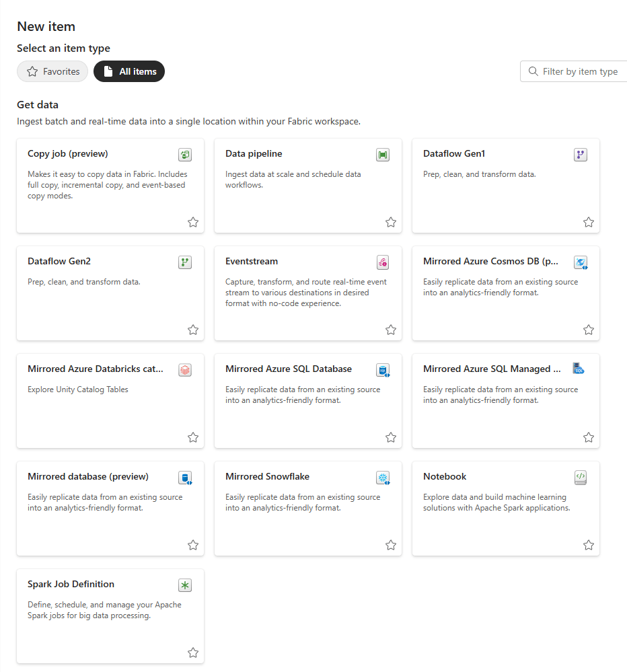Toggle favorite star on Notebook card

pyautogui.click(x=589, y=545)
